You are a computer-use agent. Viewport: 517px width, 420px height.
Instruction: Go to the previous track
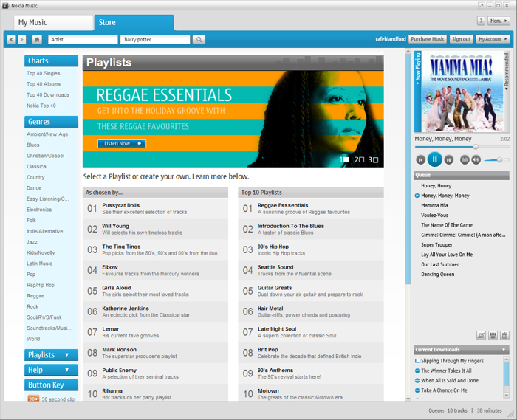[x=420, y=159]
